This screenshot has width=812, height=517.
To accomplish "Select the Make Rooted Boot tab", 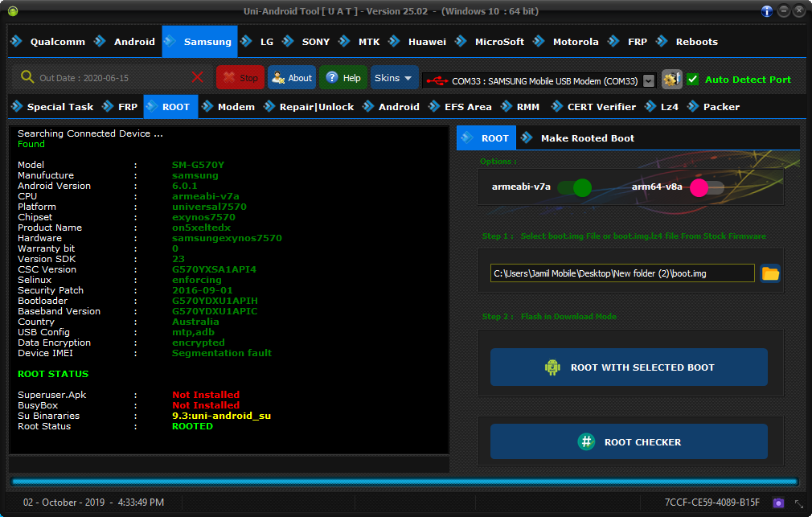I will click(587, 138).
